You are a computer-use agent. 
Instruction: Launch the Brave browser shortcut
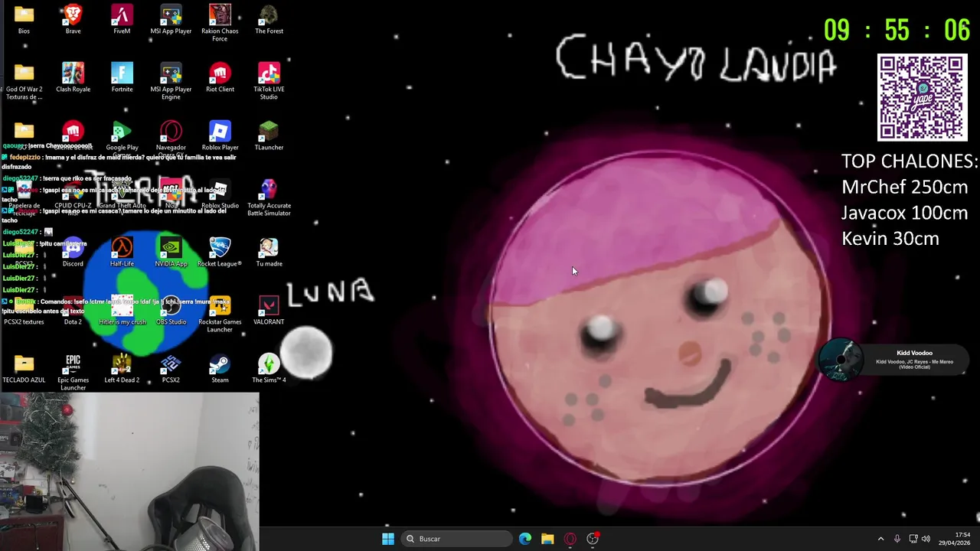pos(73,20)
